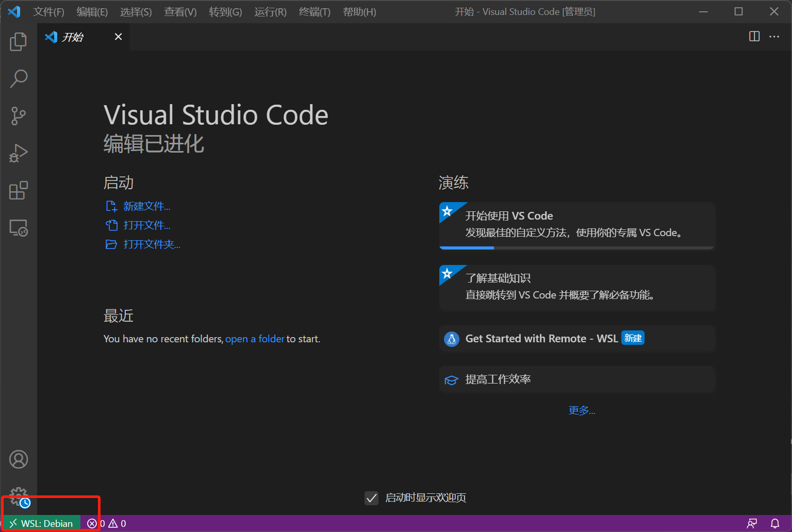Screen dimensions: 792x532
Task: Close the 开始 tab
Action: point(118,37)
